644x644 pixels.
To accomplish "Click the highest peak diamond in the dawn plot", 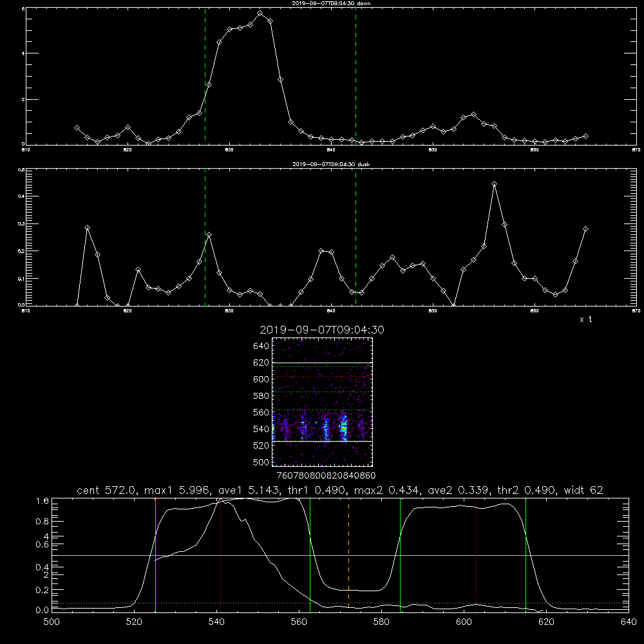I will tap(260, 14).
